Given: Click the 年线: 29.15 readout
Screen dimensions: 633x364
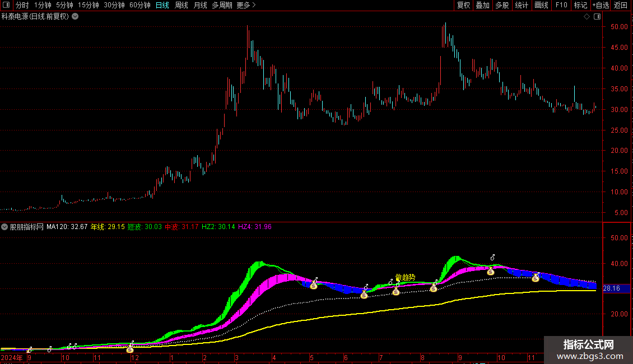Looking at the screenshot, I should 108,227.
